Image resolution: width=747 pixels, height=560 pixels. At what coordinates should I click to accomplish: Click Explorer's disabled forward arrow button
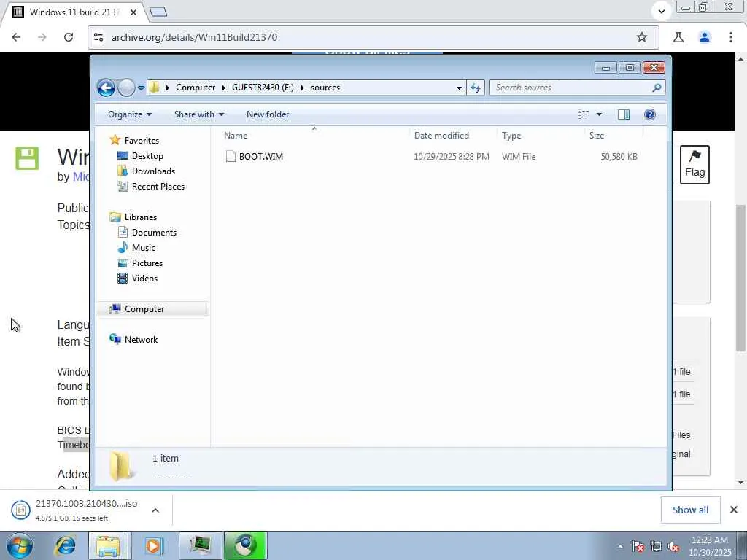[126, 87]
